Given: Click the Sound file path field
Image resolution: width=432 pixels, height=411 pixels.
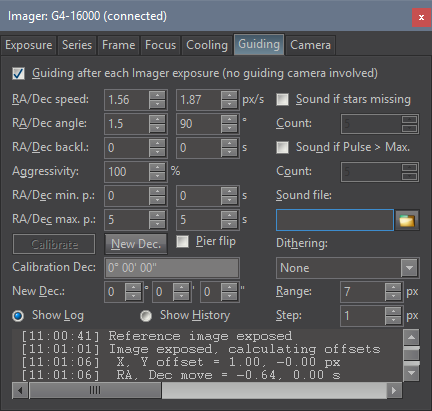Looking at the screenshot, I should [x=335, y=220].
